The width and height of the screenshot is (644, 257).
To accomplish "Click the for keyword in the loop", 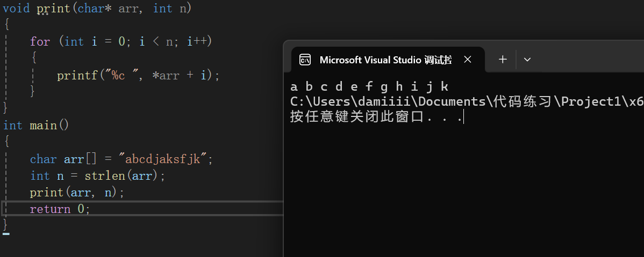I will coord(40,42).
